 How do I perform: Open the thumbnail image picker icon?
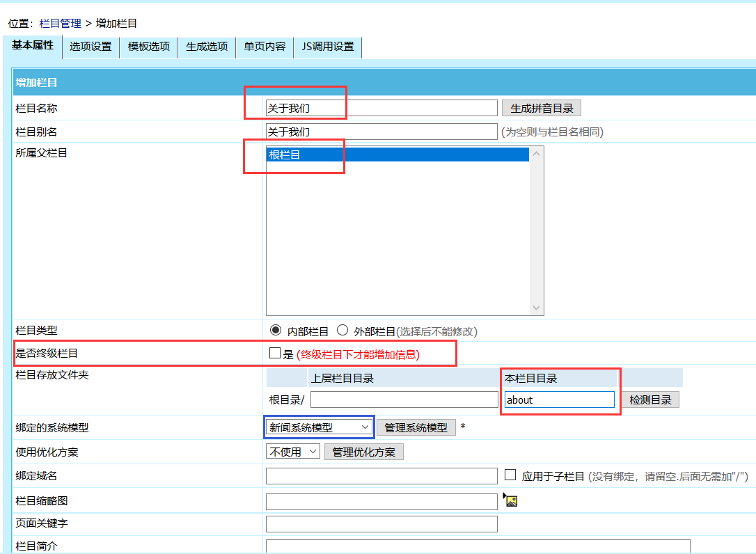pyautogui.click(x=510, y=500)
